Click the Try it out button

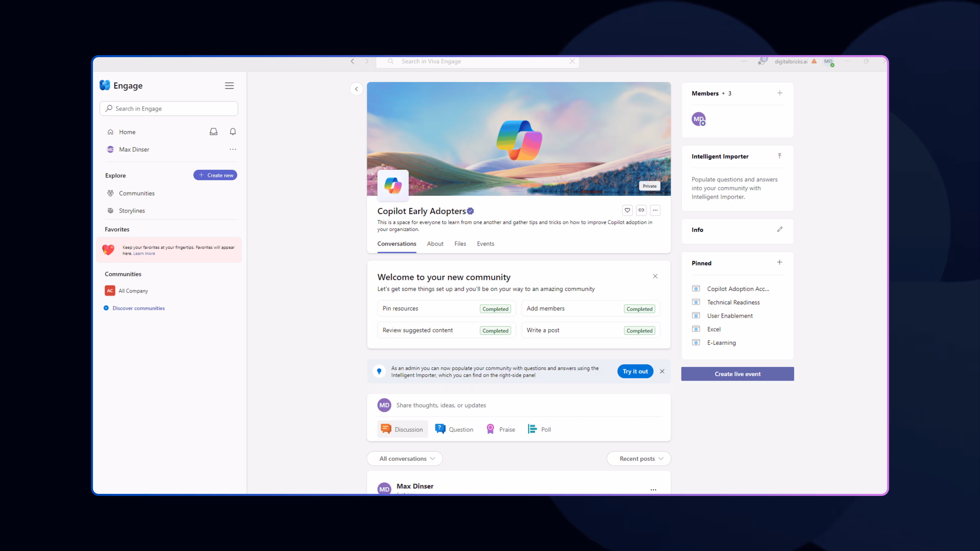pos(635,371)
